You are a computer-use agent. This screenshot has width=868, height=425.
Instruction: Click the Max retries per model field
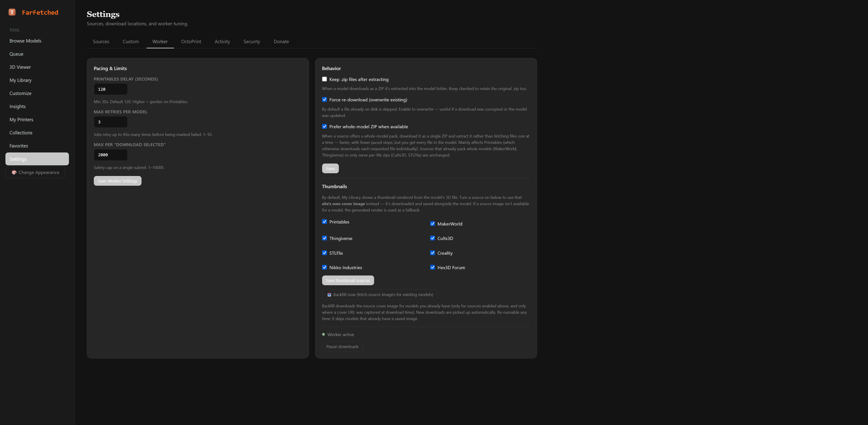pyautogui.click(x=111, y=122)
